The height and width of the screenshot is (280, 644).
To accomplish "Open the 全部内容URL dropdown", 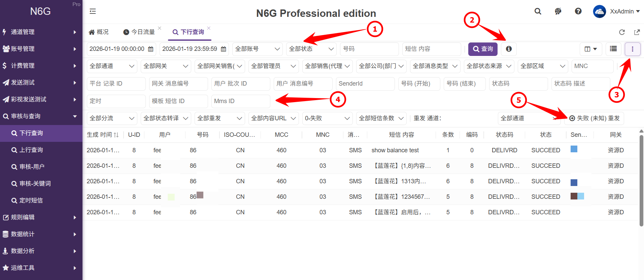I will coord(274,119).
